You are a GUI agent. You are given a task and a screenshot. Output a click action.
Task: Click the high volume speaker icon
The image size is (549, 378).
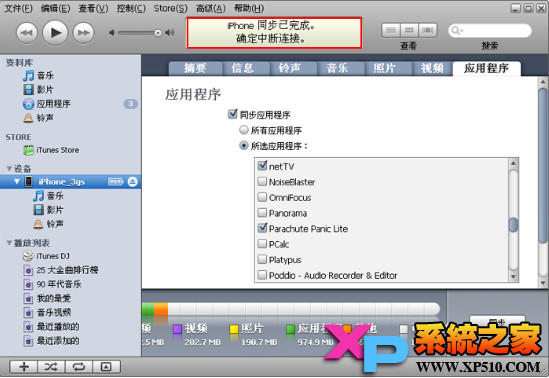click(x=170, y=33)
